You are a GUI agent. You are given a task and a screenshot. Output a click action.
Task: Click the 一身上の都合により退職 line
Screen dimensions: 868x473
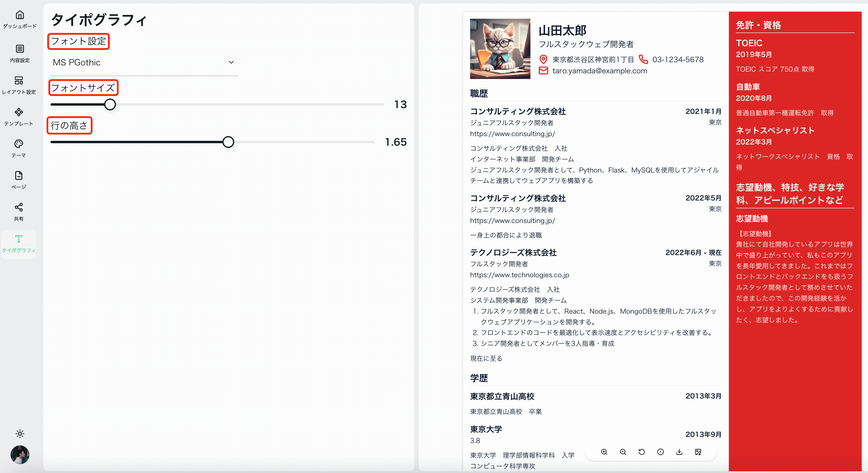click(506, 235)
